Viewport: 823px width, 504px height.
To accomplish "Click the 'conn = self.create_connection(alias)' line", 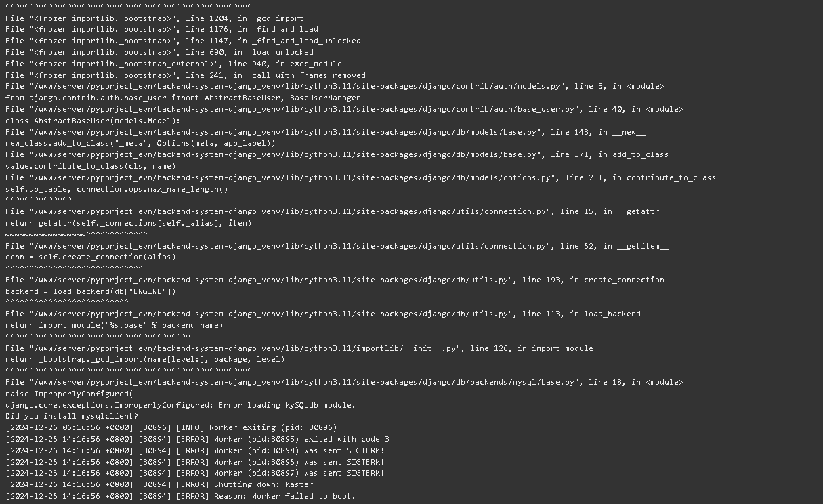I will 91,257.
